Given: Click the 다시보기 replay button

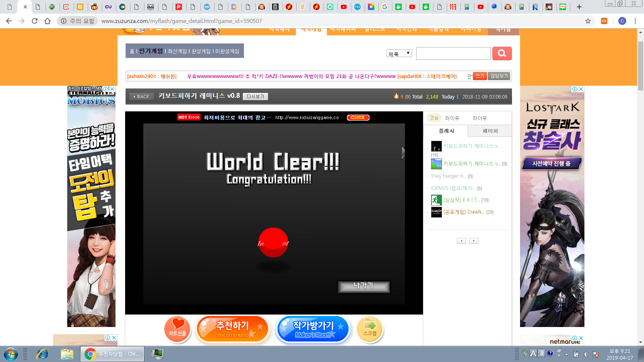Looking at the screenshot, I should pyautogui.click(x=256, y=97).
